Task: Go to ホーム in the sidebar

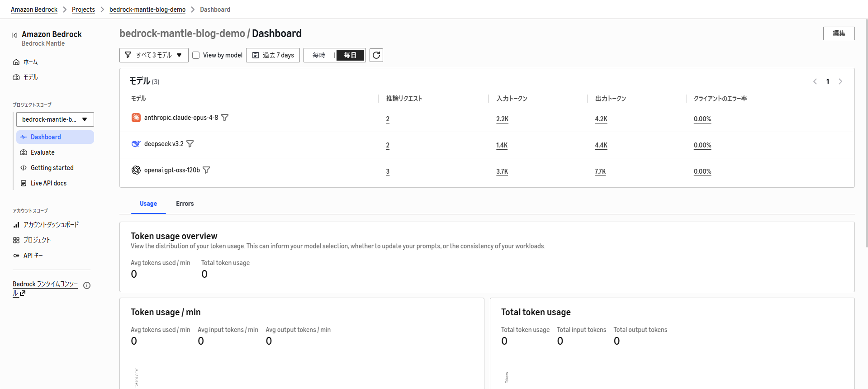Action: (30, 62)
